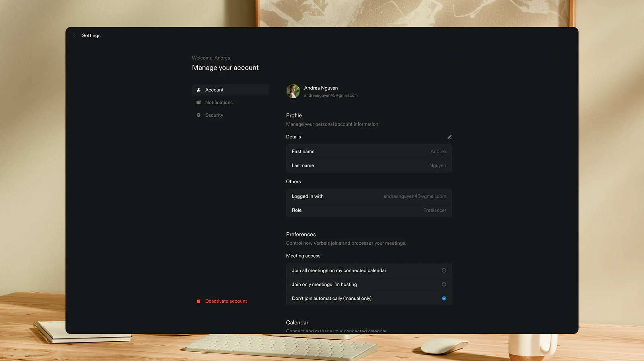Open the Notifications tab
Viewport: 644px width, 361px height.
(230, 103)
